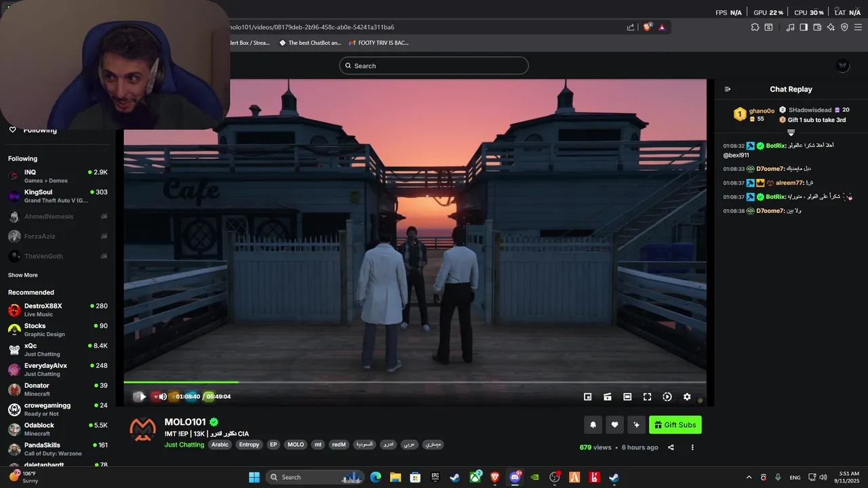Open the playback speed control icon
Screen dimensions: 868x488
click(x=667, y=396)
